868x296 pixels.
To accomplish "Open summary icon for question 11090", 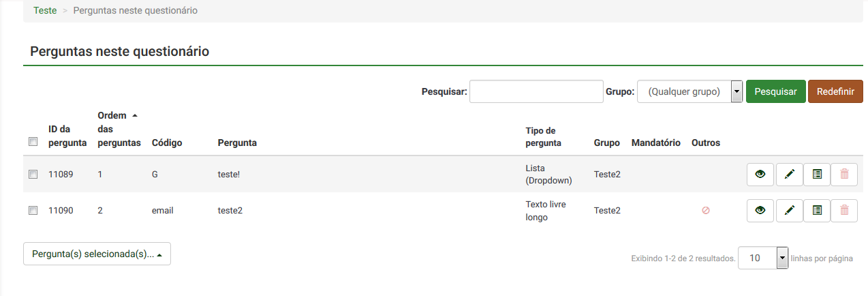I will 817,211.
